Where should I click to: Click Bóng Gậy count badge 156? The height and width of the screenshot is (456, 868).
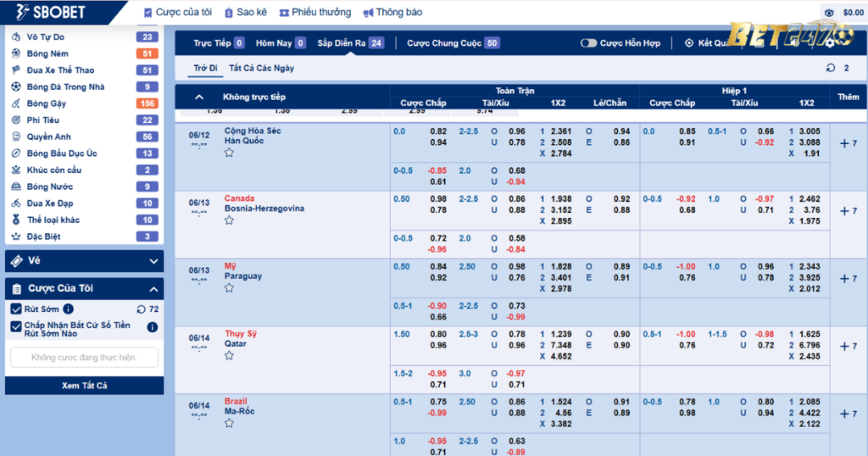147,103
